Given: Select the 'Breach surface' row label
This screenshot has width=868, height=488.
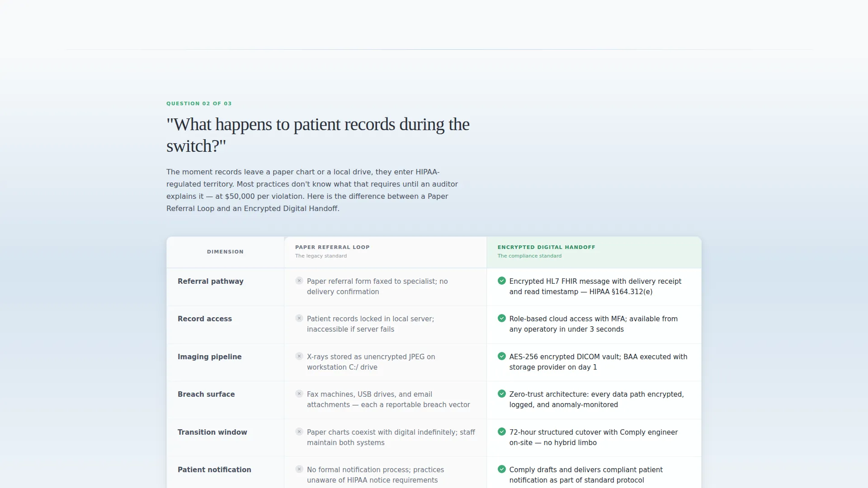Looking at the screenshot, I should 206,394.
